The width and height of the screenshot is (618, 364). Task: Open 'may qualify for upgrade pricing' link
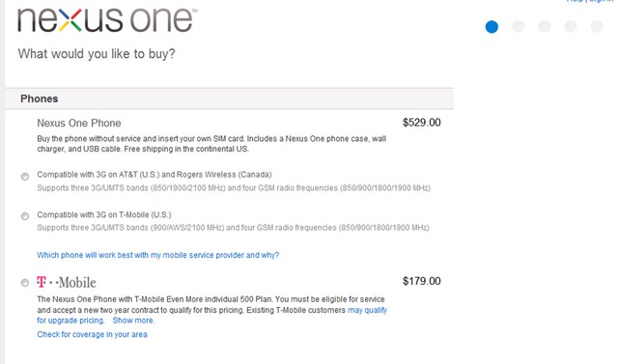[367, 310]
